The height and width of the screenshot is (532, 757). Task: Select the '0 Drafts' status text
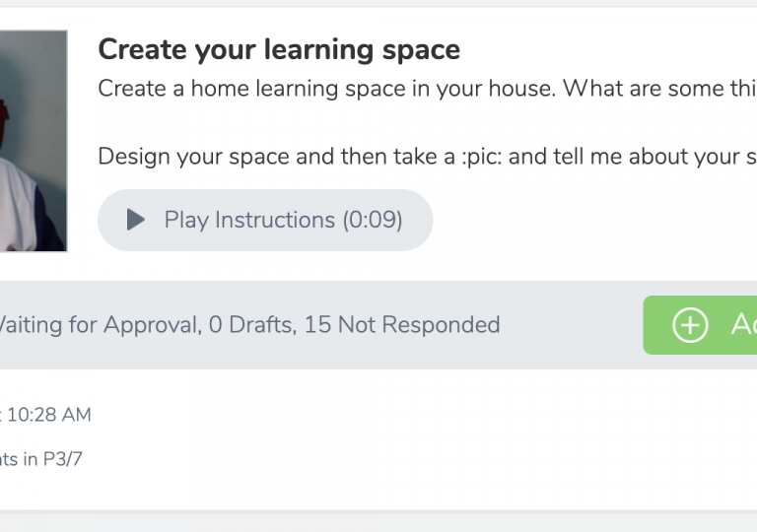pos(251,324)
